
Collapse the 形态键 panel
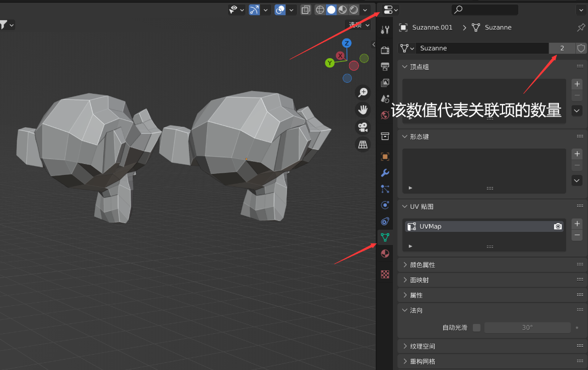(404, 136)
